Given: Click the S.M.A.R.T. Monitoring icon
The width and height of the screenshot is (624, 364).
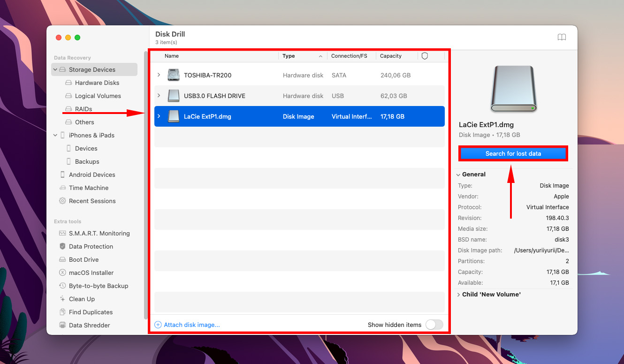Looking at the screenshot, I should tap(62, 233).
